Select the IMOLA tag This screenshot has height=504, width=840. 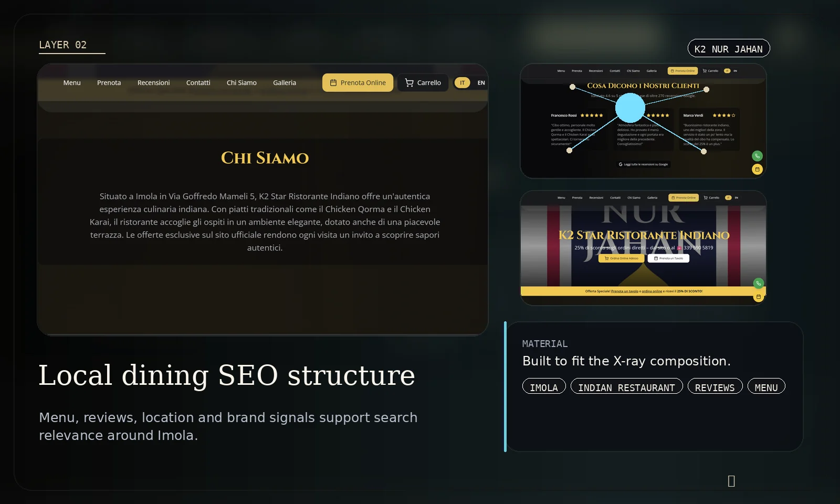(544, 387)
